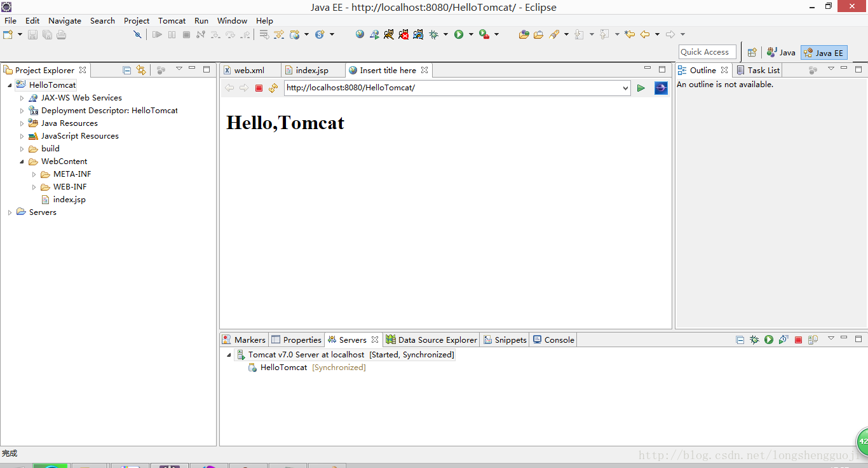The width and height of the screenshot is (868, 468).
Task: Expand the WEB-INF folder
Action: coord(34,187)
